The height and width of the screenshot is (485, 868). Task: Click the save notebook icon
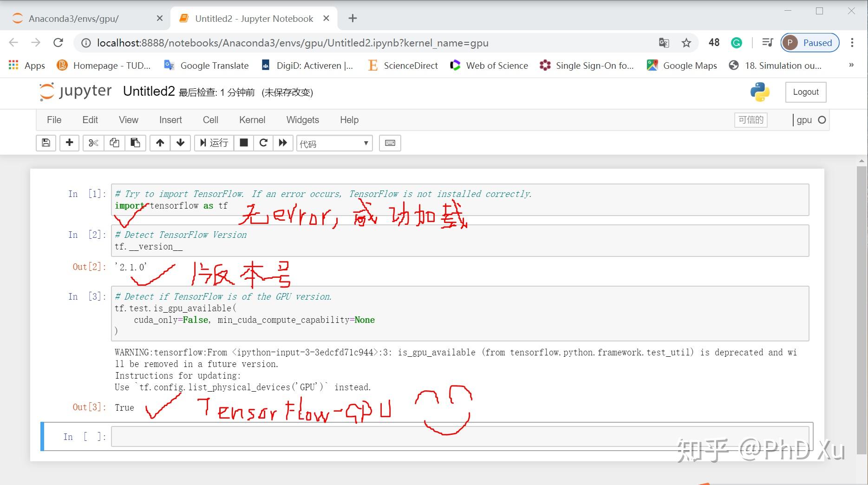point(46,143)
